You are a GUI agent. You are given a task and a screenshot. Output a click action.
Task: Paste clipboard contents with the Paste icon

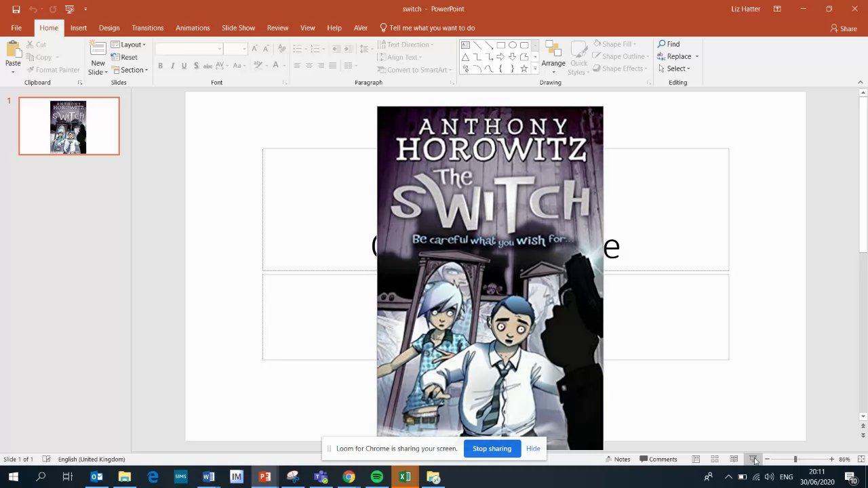[x=13, y=49]
